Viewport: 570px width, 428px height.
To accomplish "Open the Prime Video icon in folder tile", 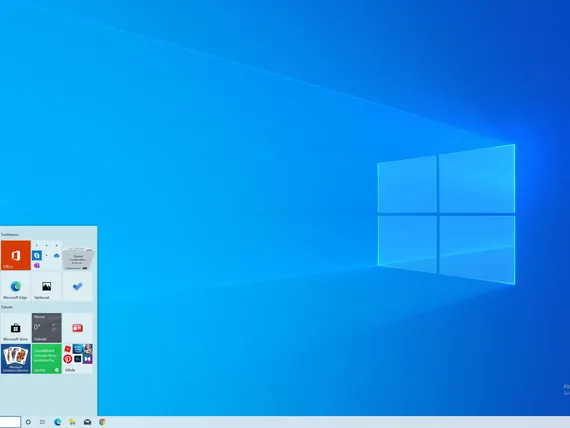I will coord(77,349).
